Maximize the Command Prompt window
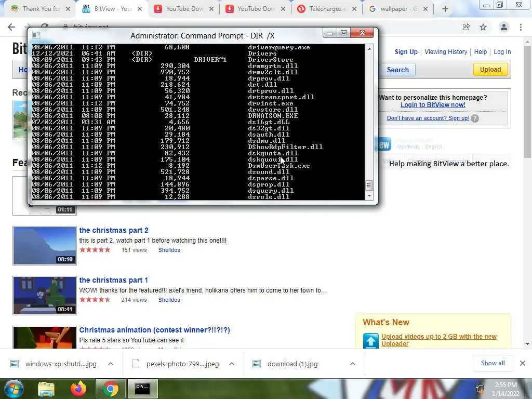The image size is (532, 399). click(x=344, y=33)
